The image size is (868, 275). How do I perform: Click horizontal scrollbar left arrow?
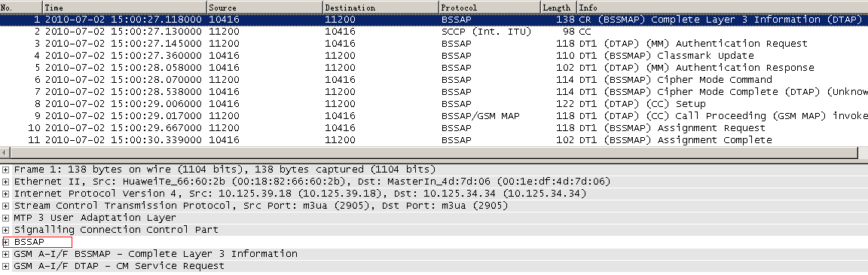pos(5,152)
